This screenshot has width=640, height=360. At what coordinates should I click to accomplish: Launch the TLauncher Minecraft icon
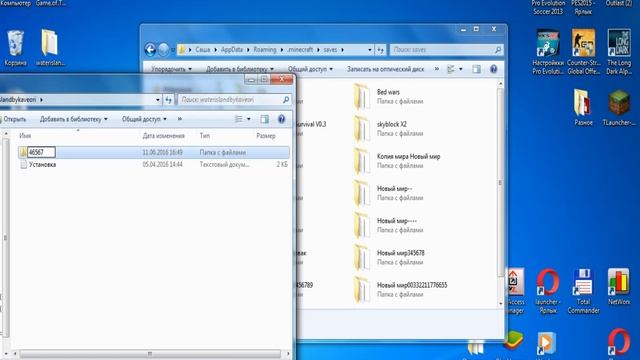619,107
